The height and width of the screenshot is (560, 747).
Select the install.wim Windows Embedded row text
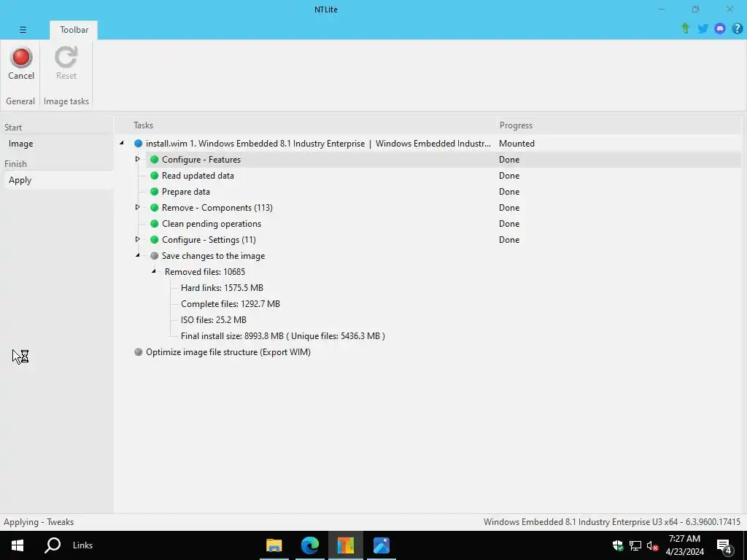click(x=318, y=144)
